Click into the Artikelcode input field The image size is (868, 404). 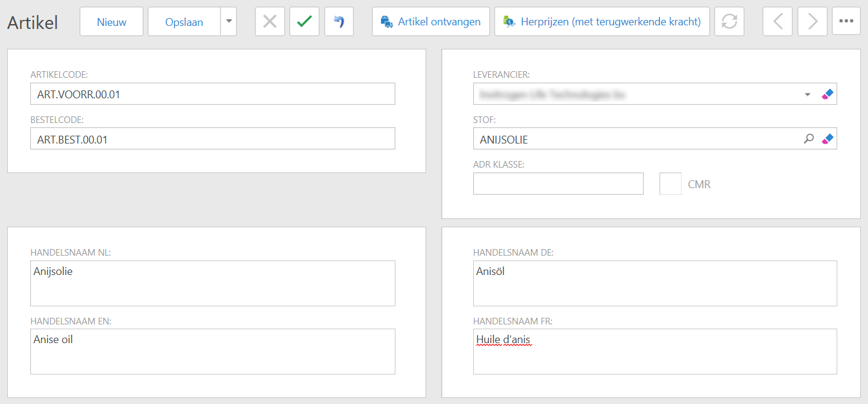point(212,94)
